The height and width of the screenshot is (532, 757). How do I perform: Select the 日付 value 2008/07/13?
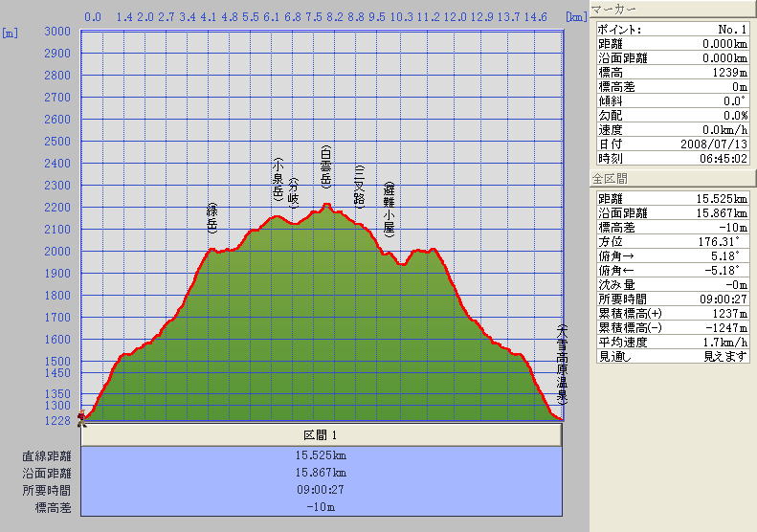714,144
